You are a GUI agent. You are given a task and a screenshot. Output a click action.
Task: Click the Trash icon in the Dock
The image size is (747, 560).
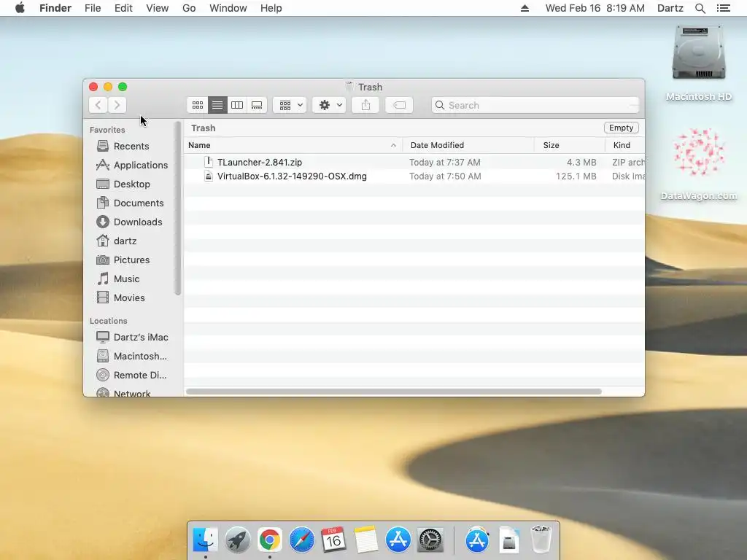[541, 539]
